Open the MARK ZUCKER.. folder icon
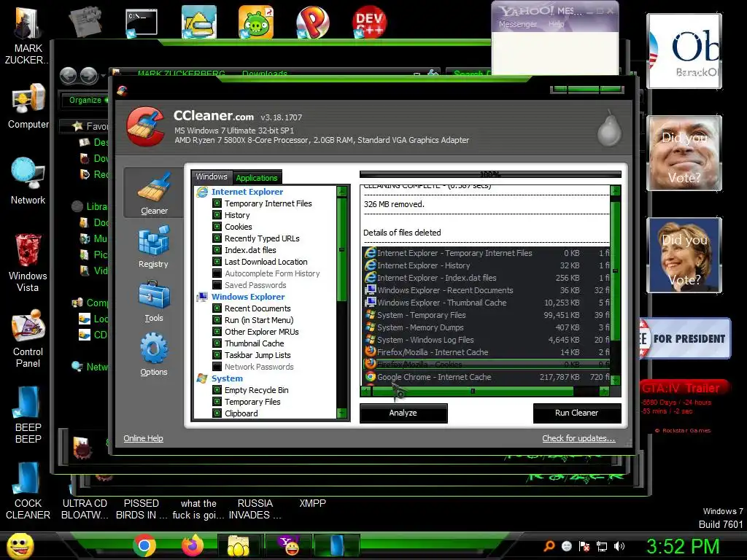Image resolution: width=747 pixels, height=560 pixels. [27, 34]
